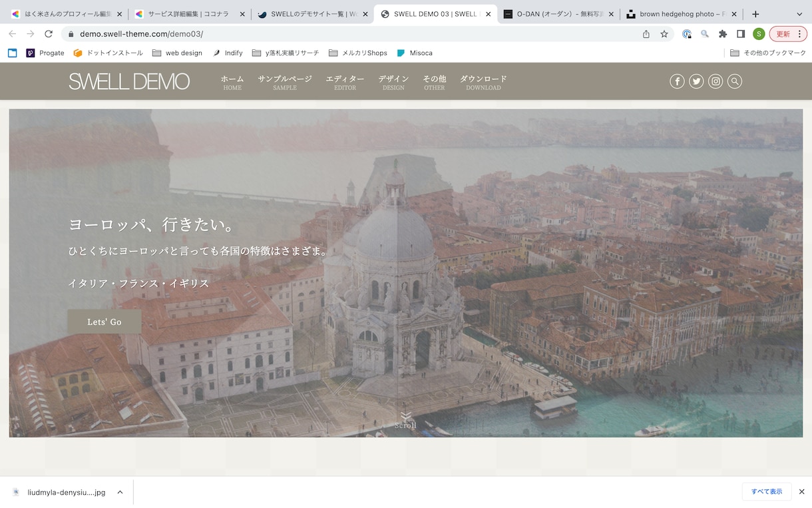Switch to はく米さんのプロフィール編集 tab
This screenshot has height=508, width=812.
click(67, 14)
